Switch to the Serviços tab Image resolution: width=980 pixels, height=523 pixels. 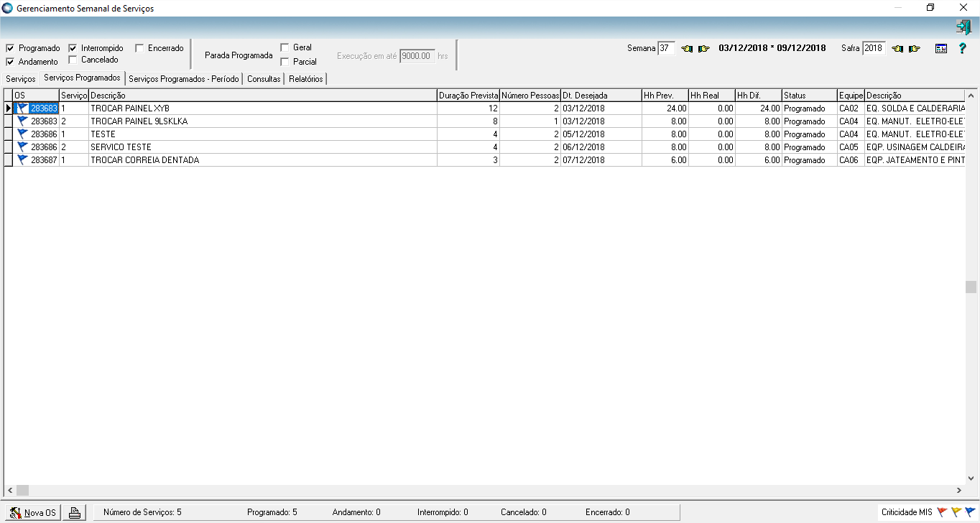(20, 79)
